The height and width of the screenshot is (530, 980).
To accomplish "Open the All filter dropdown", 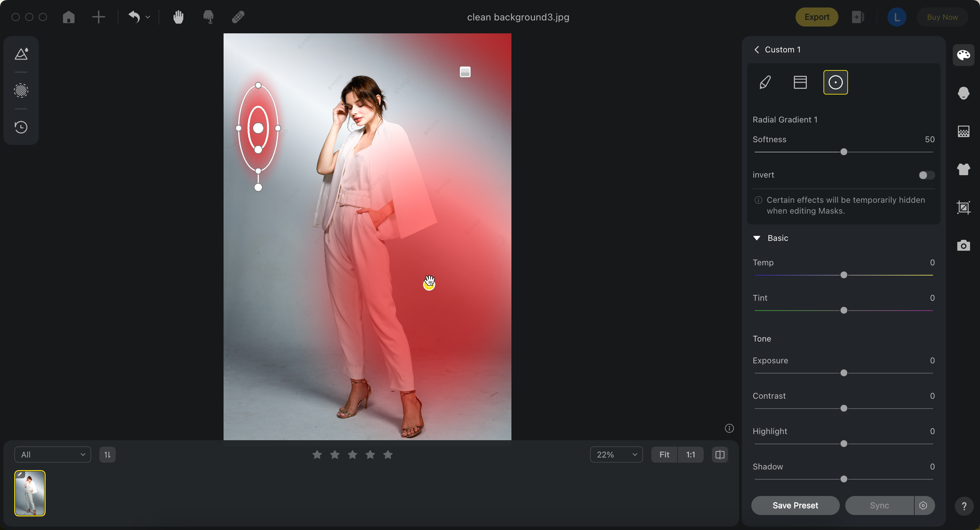I will pos(53,455).
